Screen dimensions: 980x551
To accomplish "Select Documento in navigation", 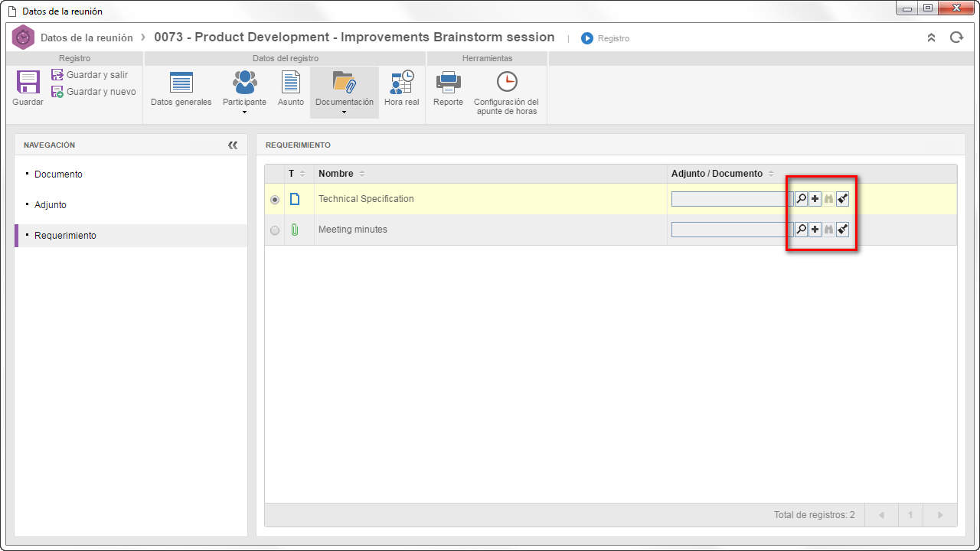I will tap(58, 174).
